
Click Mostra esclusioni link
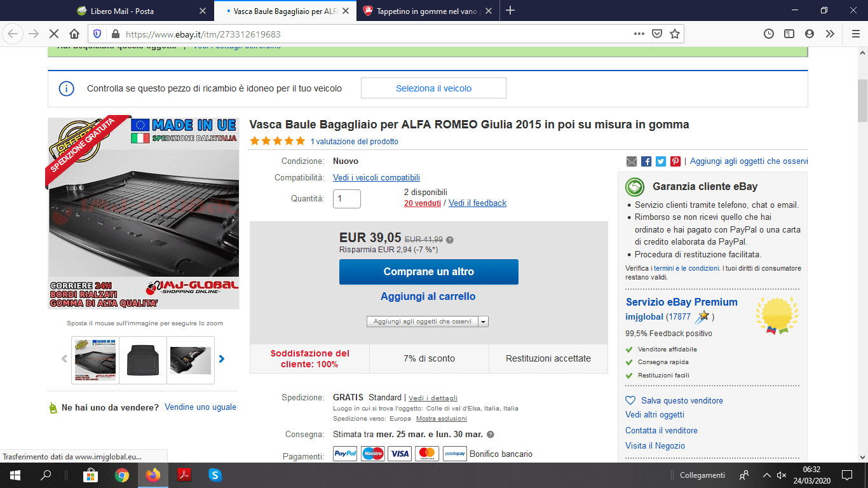click(x=442, y=418)
